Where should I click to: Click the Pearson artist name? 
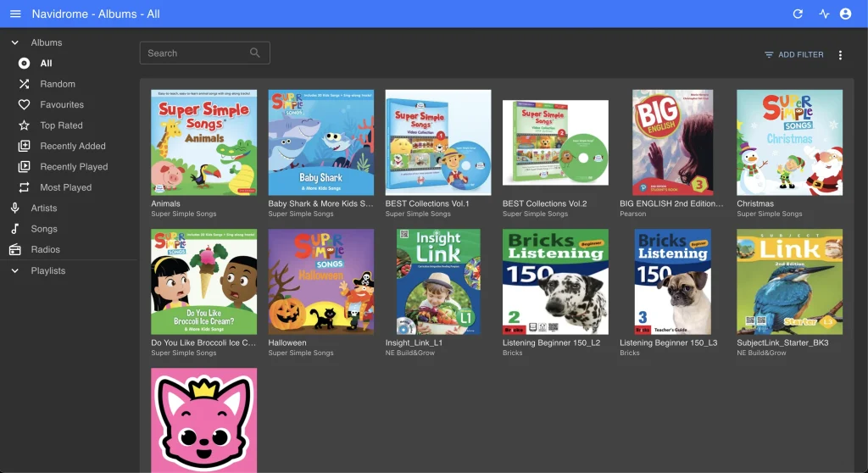click(632, 214)
